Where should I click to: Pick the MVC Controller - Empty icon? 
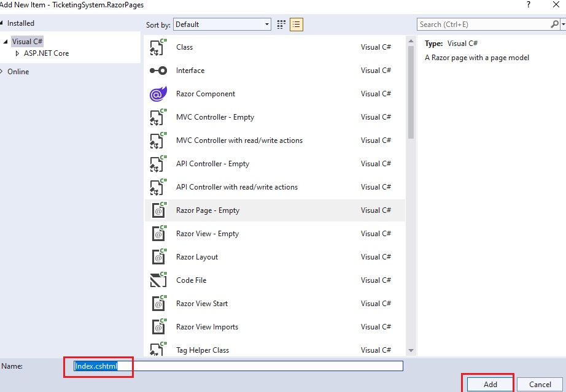click(x=158, y=117)
